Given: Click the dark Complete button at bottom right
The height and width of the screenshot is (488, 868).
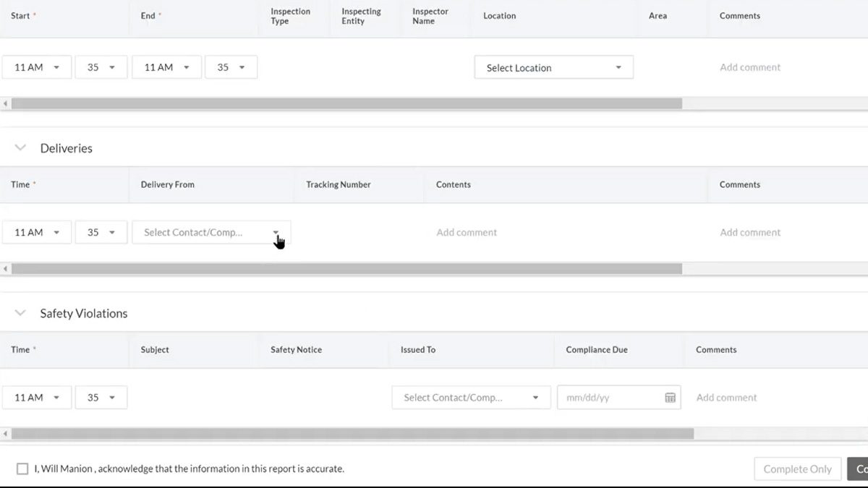Looking at the screenshot, I should (860, 468).
